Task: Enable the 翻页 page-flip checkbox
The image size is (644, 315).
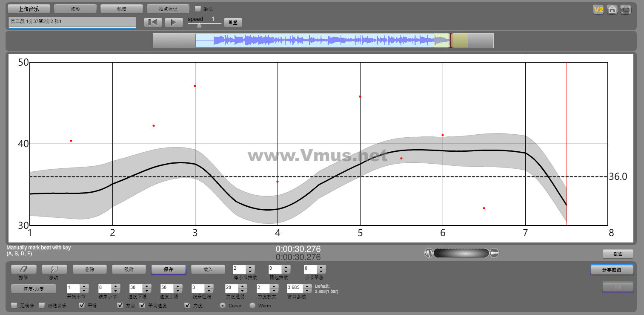Action: pos(198,9)
